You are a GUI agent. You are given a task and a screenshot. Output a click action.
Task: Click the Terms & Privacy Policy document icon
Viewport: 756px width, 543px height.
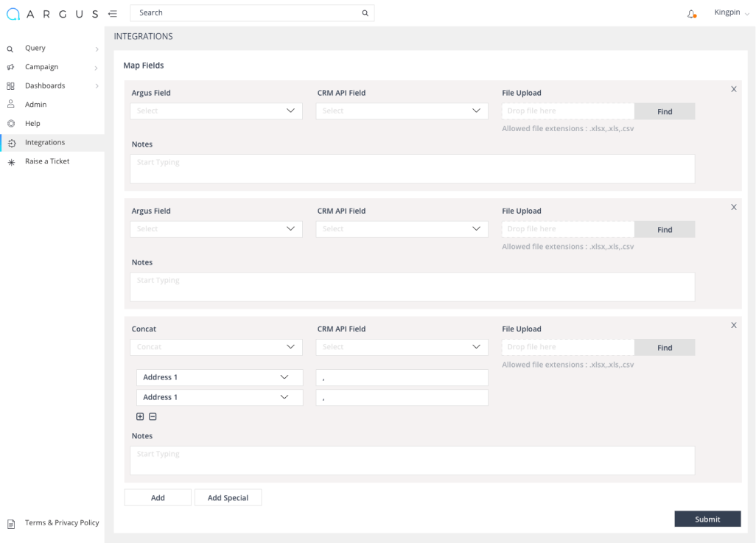(x=11, y=524)
